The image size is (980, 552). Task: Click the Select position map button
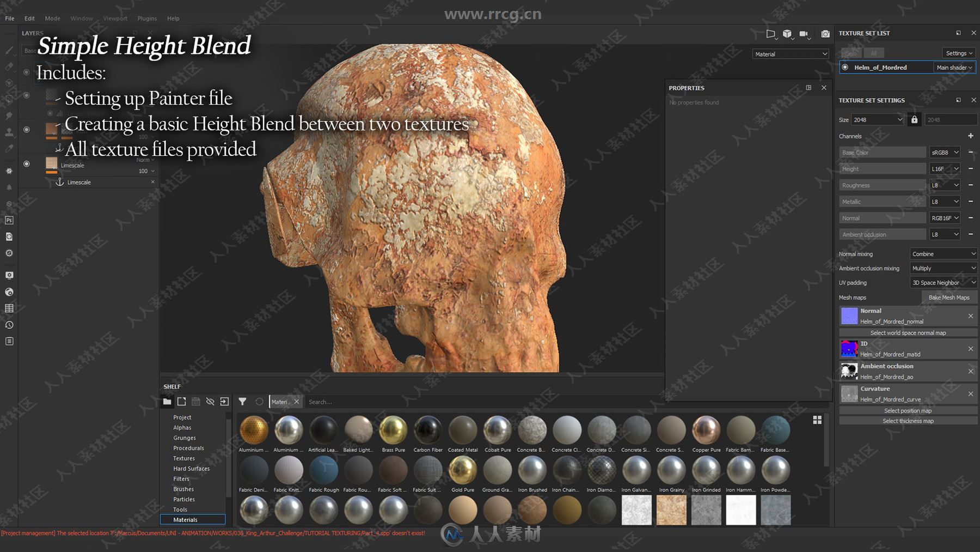908,411
